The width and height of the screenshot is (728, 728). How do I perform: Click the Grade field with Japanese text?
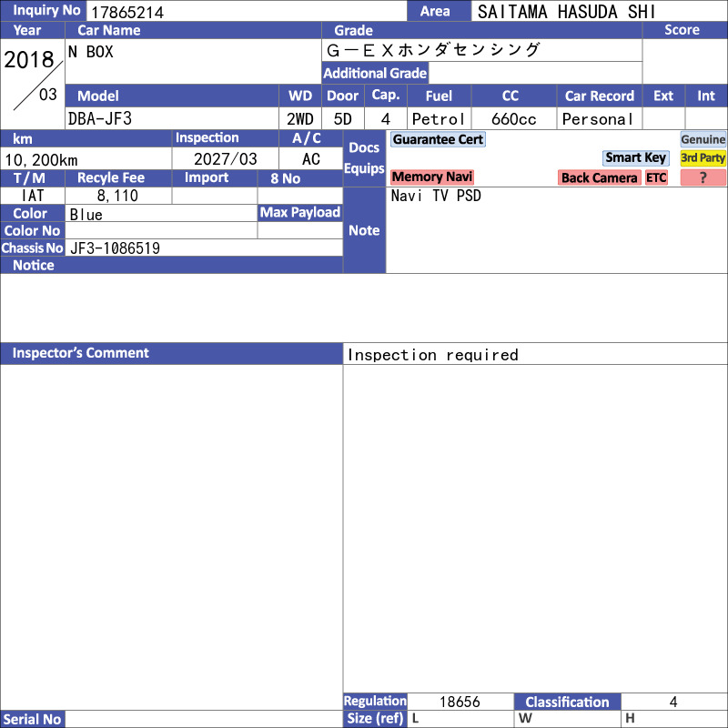(x=482, y=50)
